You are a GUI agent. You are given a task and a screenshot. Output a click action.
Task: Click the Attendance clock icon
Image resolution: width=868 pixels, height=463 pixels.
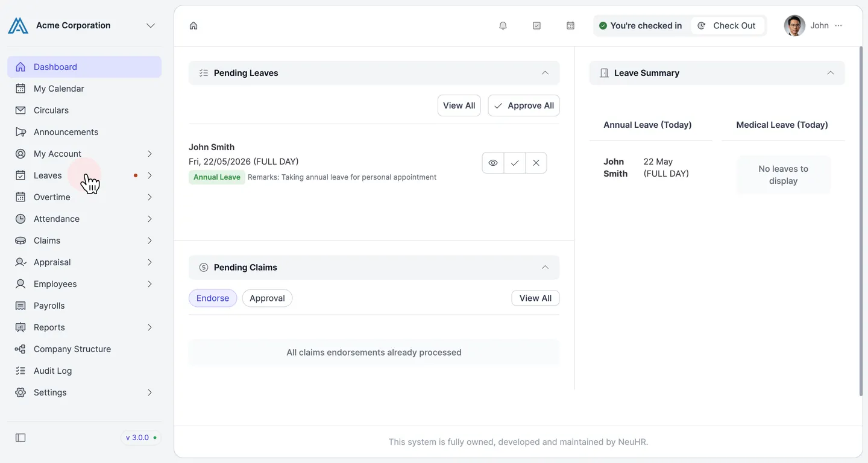[x=20, y=219]
